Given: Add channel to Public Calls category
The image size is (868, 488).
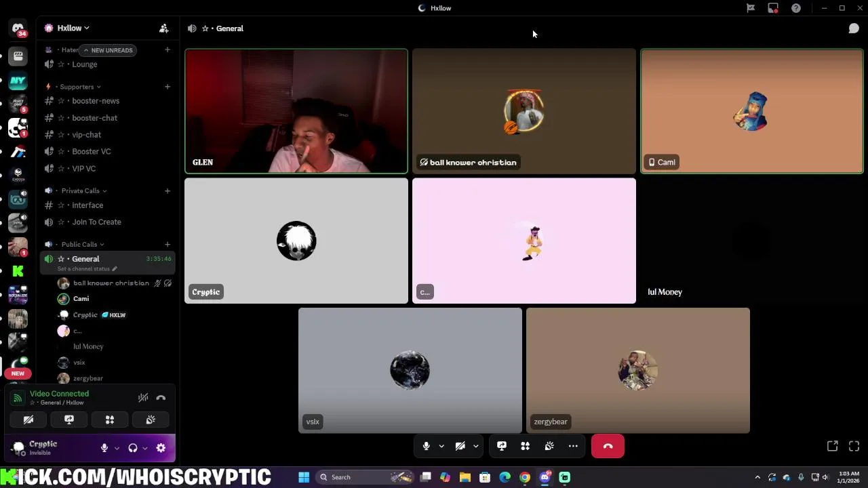Looking at the screenshot, I should [167, 244].
